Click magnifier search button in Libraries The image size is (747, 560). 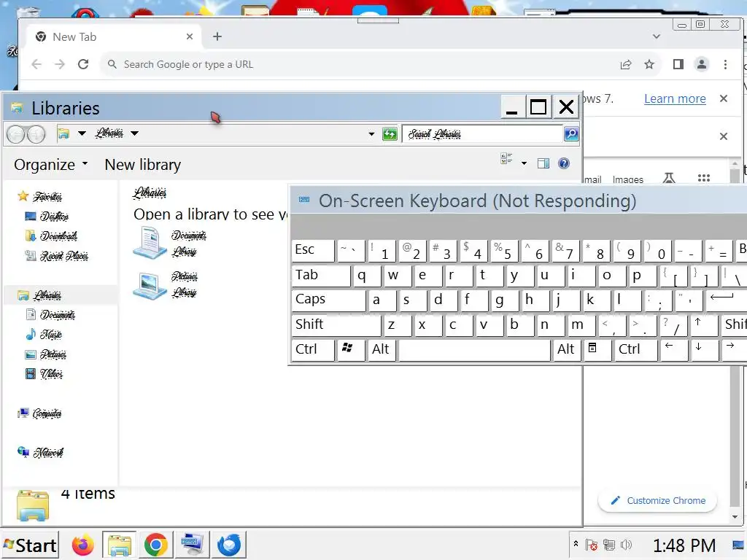point(571,134)
